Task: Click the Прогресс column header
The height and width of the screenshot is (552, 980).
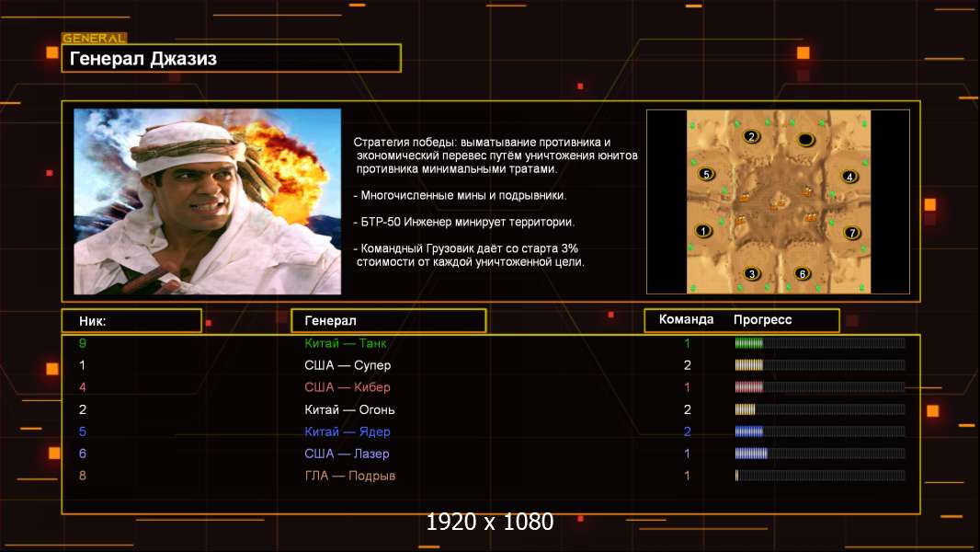Action: click(x=762, y=319)
